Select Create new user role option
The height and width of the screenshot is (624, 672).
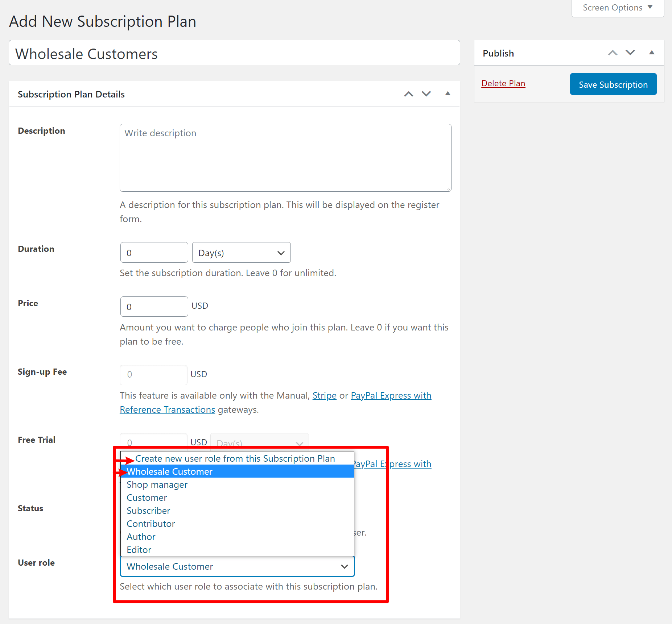[x=235, y=458]
